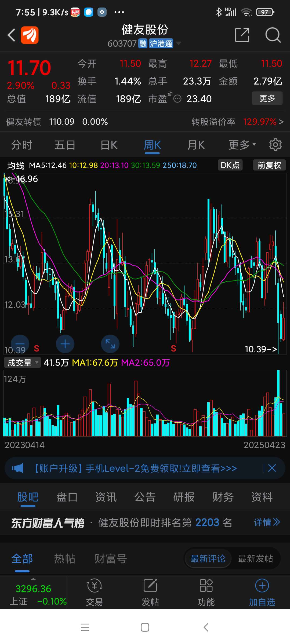Tap the second S signal marker
Viewport: 290px width, 644px height.
[x=173, y=348]
